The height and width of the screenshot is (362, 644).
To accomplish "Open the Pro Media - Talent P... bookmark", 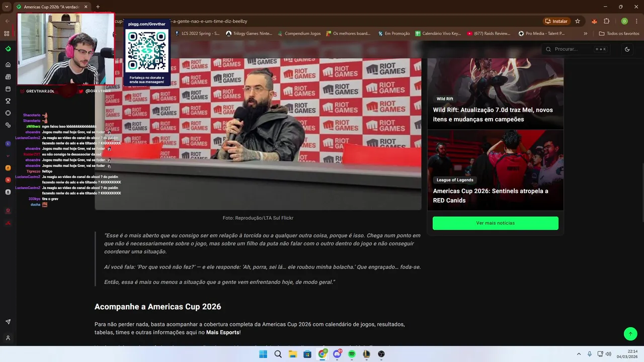I will [x=542, y=34].
